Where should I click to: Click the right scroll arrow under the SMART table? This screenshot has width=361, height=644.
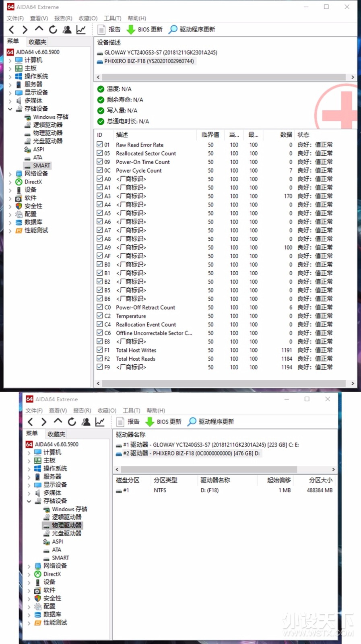353,384
